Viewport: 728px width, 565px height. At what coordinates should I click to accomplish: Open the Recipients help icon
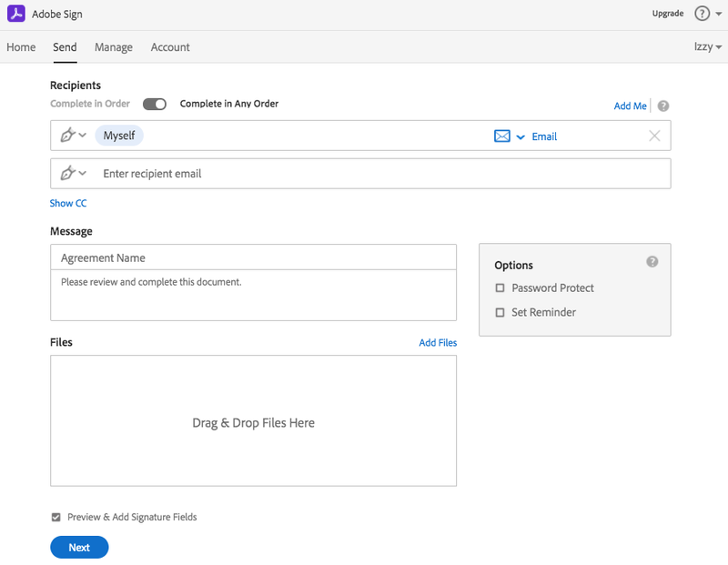[663, 106]
